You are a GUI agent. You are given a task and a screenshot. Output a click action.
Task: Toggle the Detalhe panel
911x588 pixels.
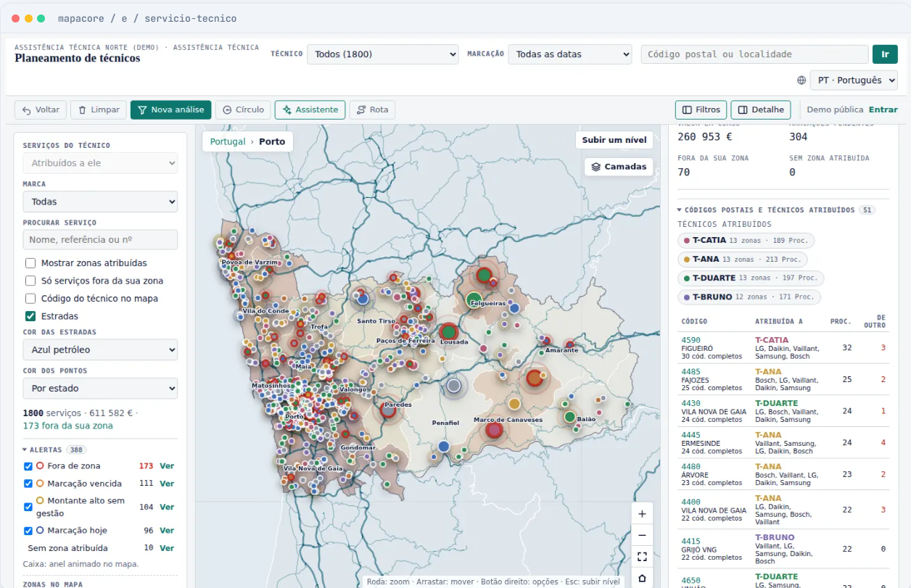[x=760, y=109]
